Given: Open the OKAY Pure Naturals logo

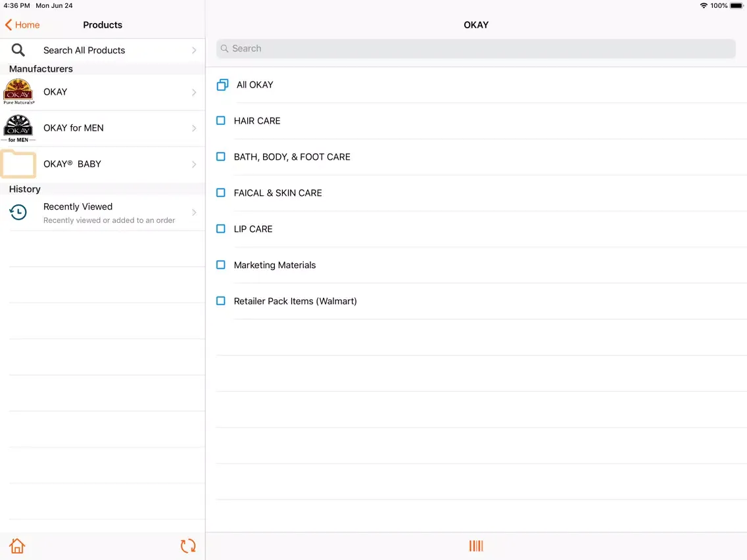Looking at the screenshot, I should [18, 92].
